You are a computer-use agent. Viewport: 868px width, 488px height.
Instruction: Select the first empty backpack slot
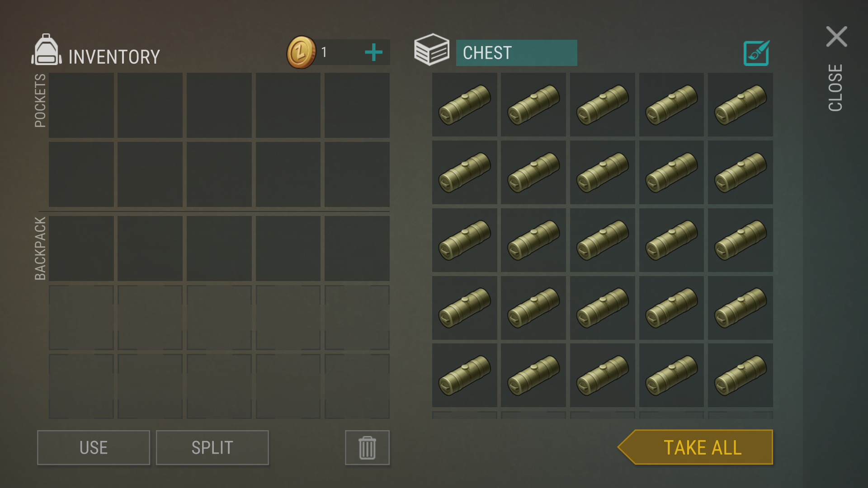tap(81, 249)
